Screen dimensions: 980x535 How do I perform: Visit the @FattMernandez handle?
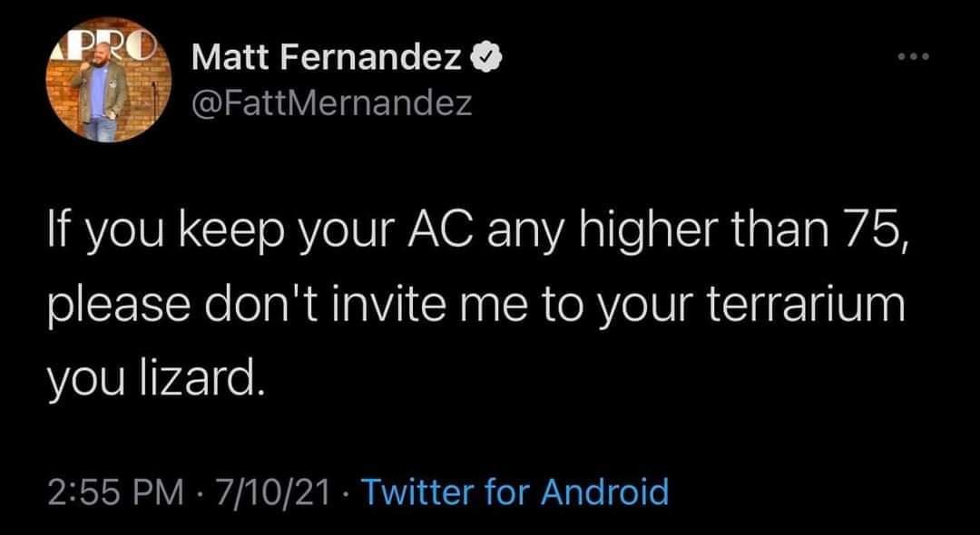(x=331, y=104)
